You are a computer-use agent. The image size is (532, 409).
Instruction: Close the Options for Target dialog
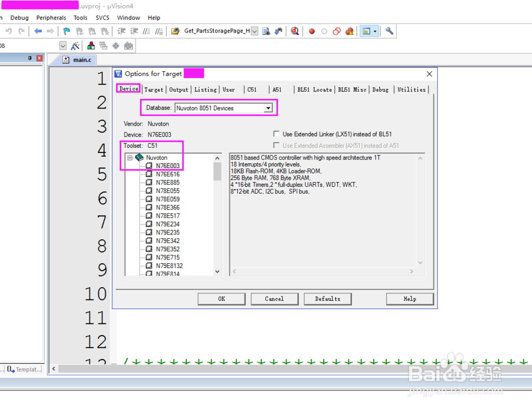click(x=429, y=74)
